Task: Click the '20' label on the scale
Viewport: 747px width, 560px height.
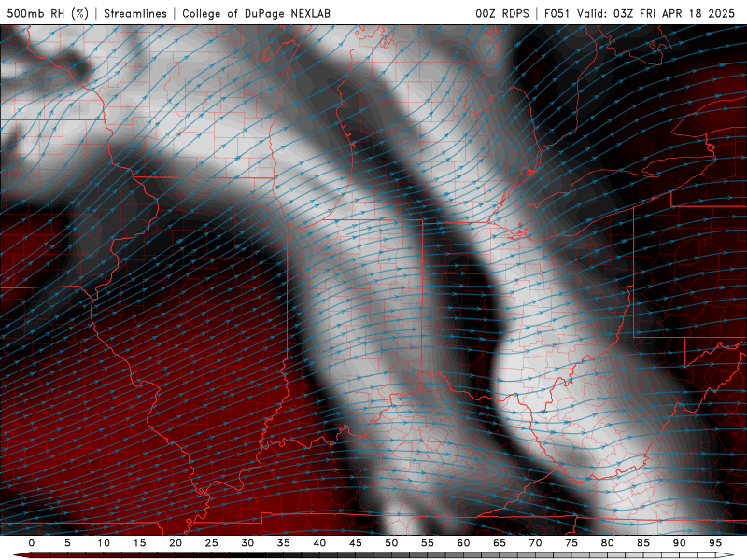Action: 176,543
